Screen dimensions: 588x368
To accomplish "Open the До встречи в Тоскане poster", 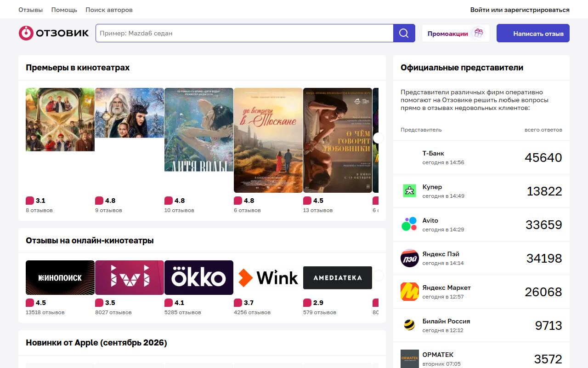I will coord(268,140).
